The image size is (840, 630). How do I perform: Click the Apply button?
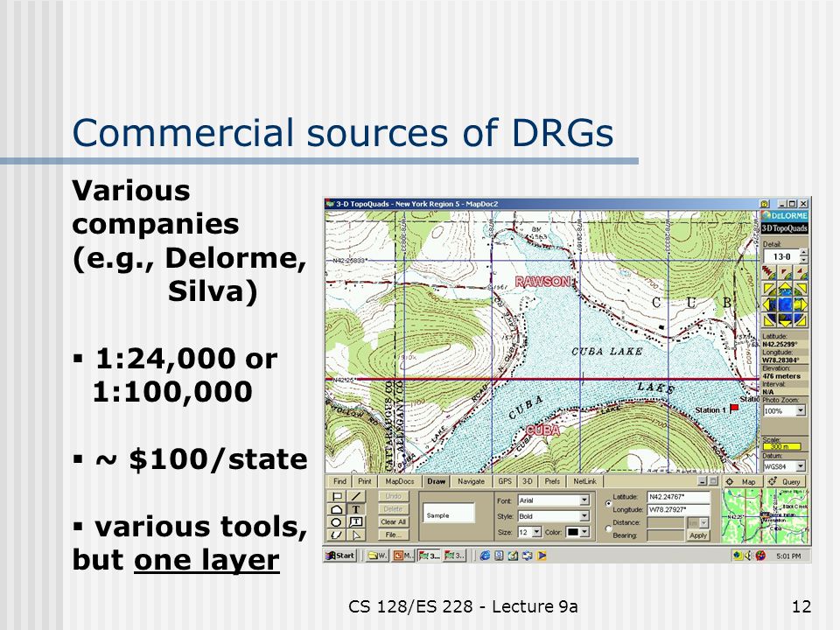point(698,535)
